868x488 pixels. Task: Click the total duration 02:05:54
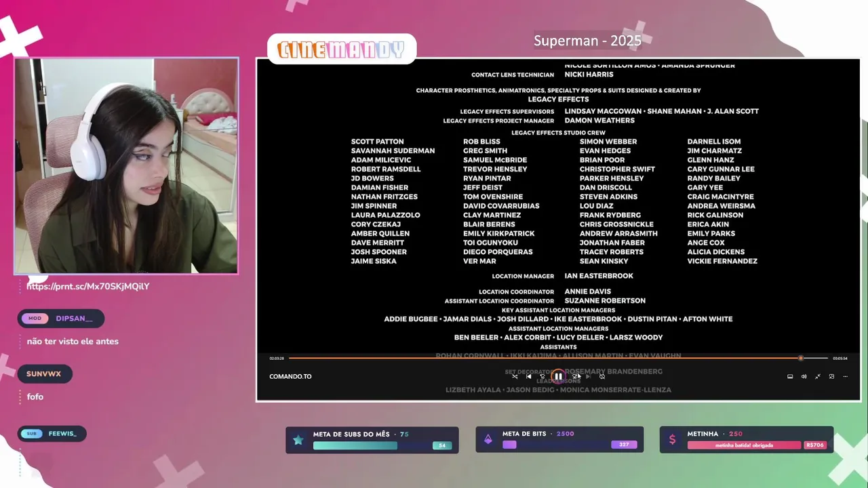pos(840,358)
